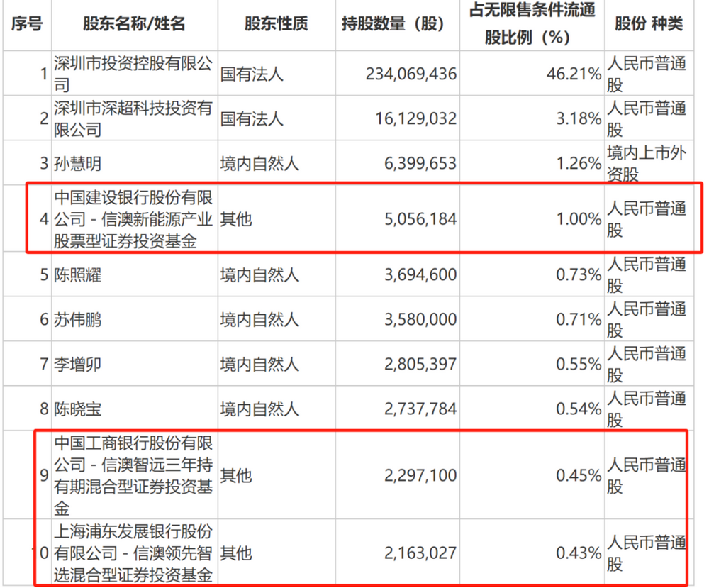Select shareholder name 李增卯

click(77, 364)
